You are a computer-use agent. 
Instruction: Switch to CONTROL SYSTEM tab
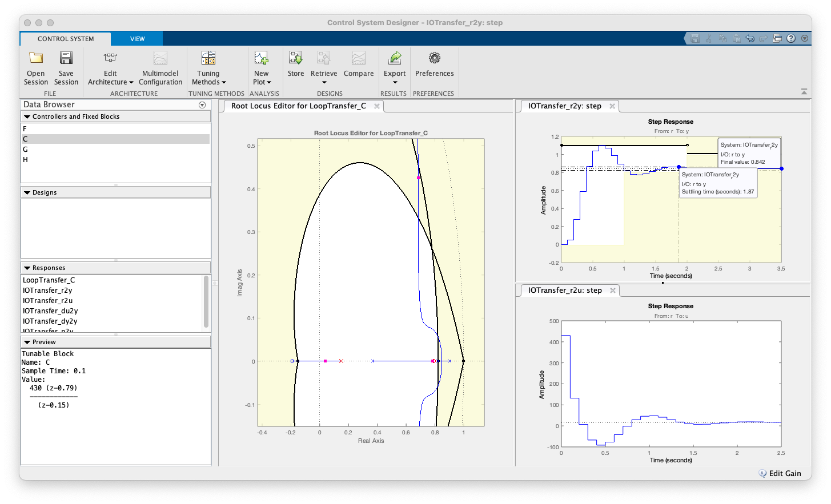click(66, 39)
